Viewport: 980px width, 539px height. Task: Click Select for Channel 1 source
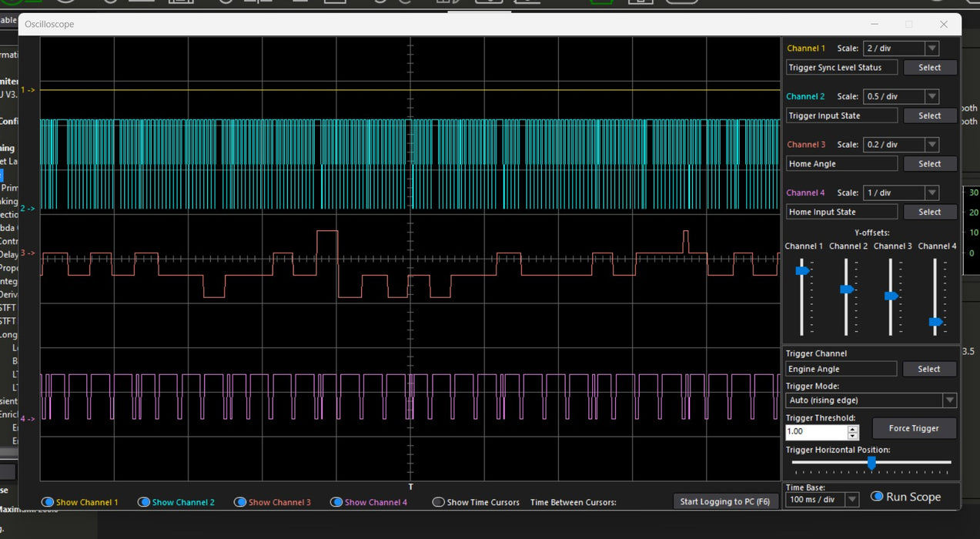(x=929, y=68)
